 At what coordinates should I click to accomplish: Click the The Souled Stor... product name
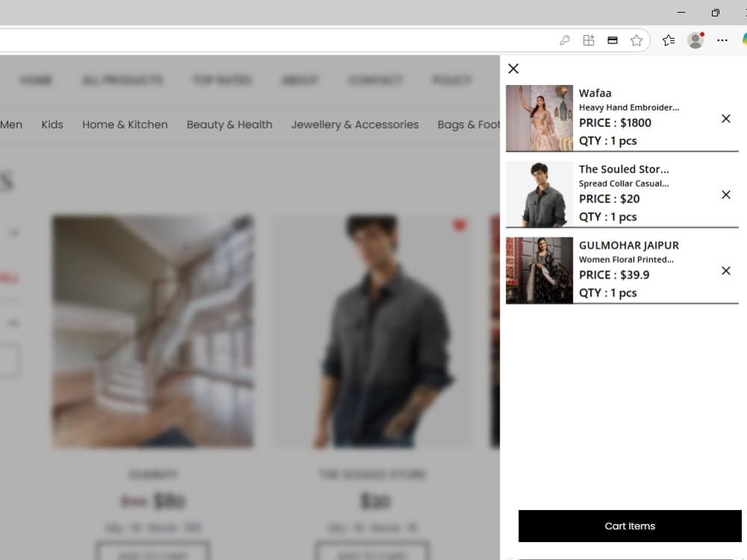click(x=624, y=169)
